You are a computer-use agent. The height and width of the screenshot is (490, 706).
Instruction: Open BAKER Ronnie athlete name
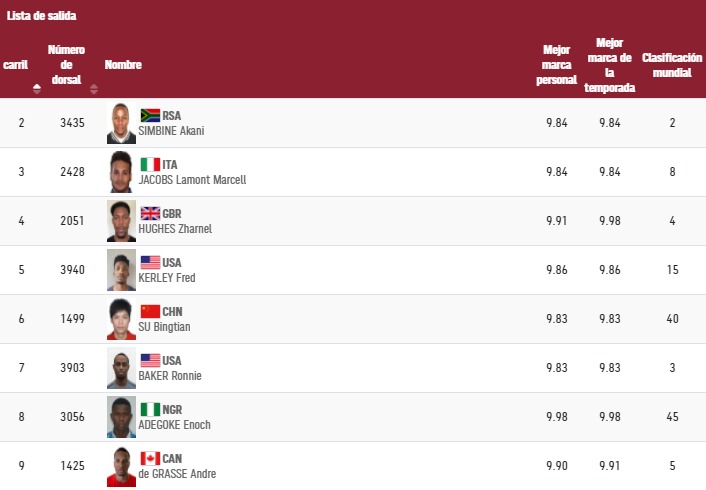[x=170, y=376]
